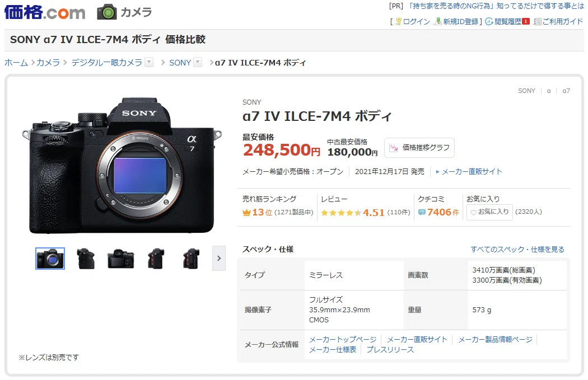Click the usage guide document icon
The width and height of the screenshot is (588, 380).
pyautogui.click(x=538, y=22)
